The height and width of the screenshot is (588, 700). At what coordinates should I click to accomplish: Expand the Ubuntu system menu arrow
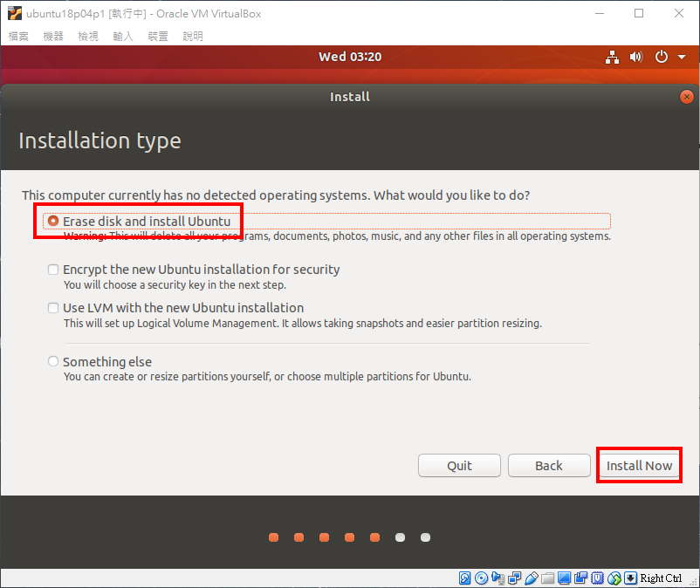682,57
